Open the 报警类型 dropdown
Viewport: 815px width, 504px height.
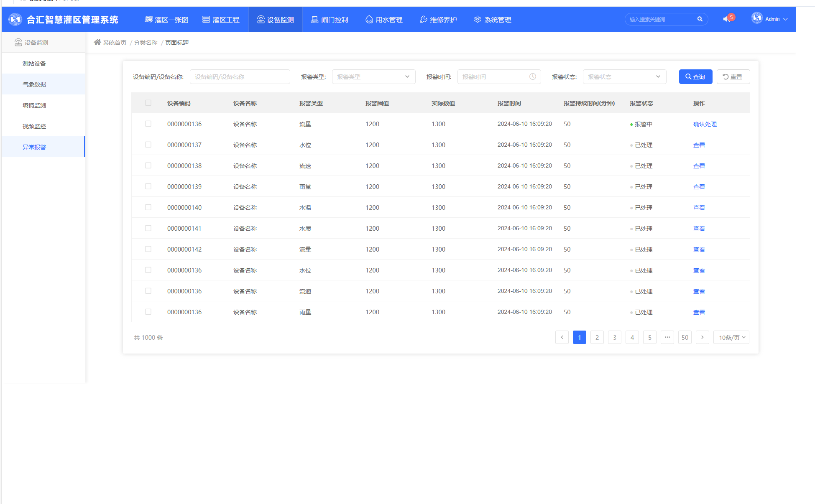373,76
